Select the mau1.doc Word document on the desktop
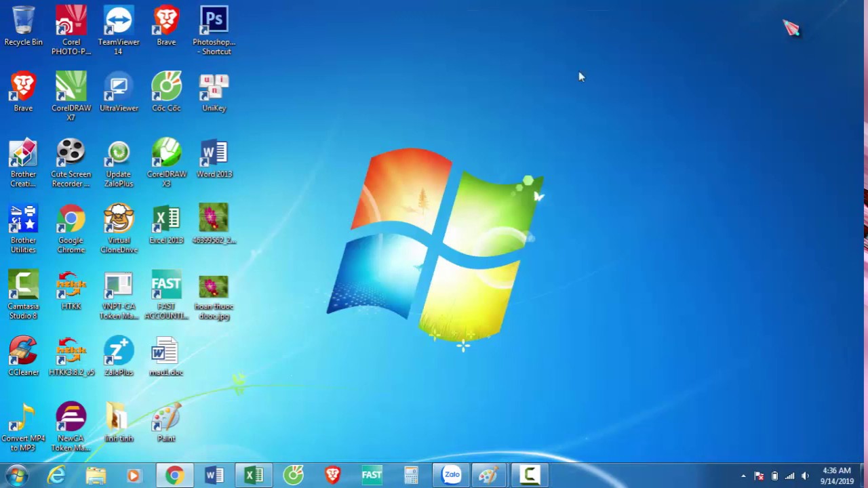Viewport: 868px width, 488px height. (x=166, y=356)
